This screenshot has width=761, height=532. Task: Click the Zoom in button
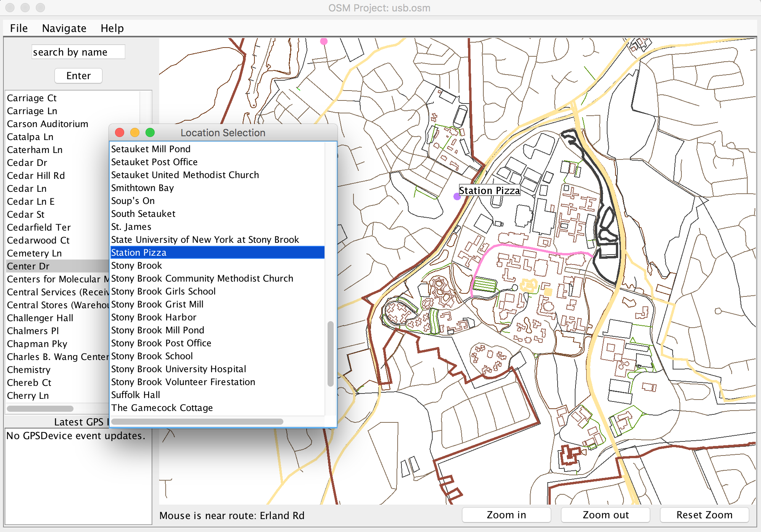tap(506, 515)
